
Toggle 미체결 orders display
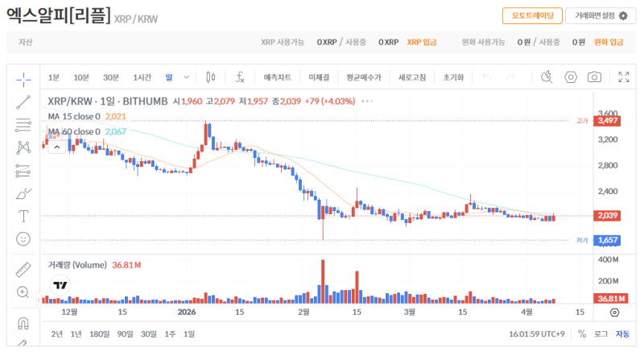coord(319,77)
